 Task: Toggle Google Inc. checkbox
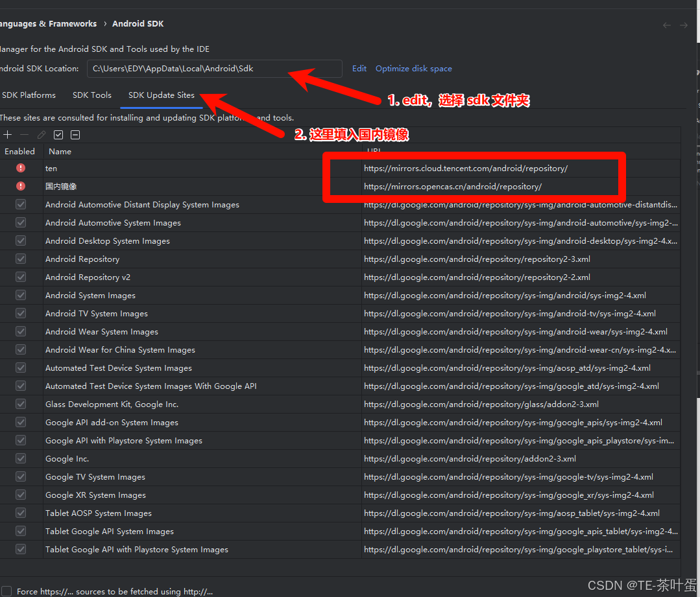(x=21, y=459)
